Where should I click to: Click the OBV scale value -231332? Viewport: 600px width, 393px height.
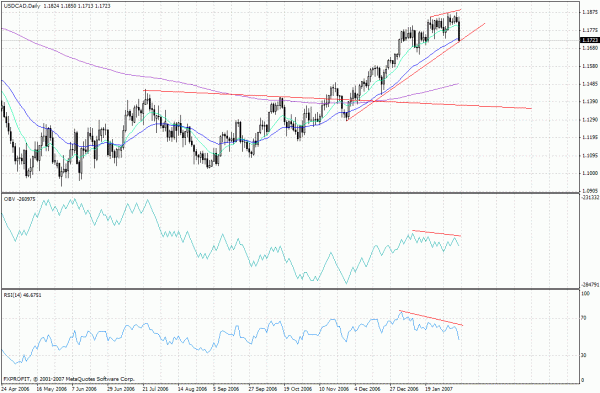[x=590, y=197]
